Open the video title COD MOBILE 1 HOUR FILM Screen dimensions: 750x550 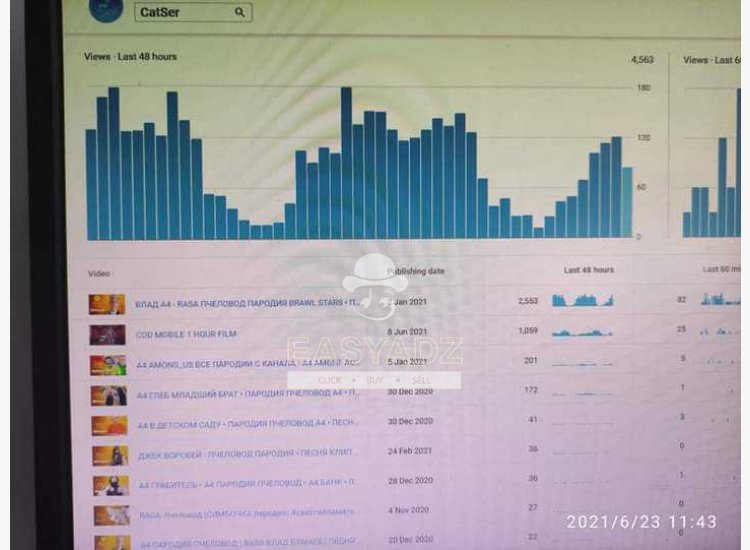[x=186, y=334]
